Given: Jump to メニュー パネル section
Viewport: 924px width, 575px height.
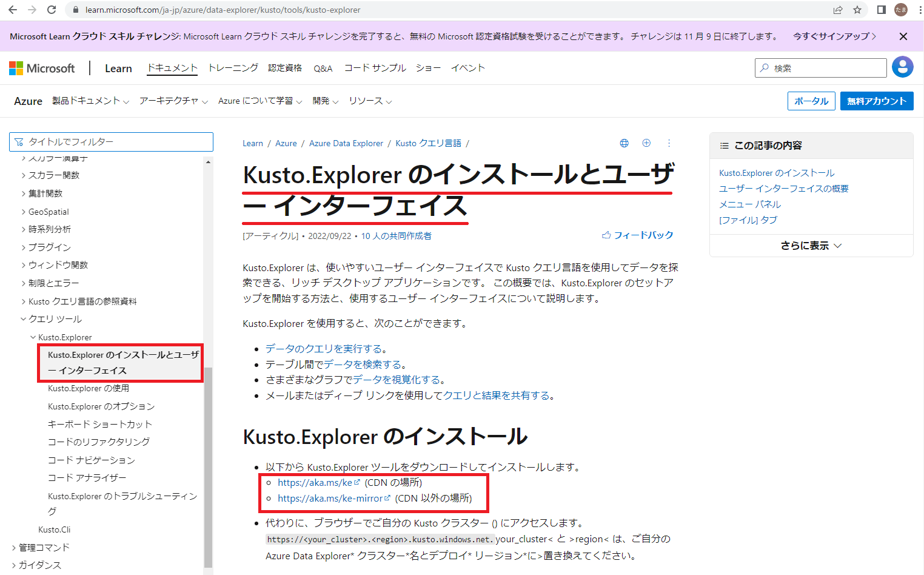Looking at the screenshot, I should [x=750, y=204].
